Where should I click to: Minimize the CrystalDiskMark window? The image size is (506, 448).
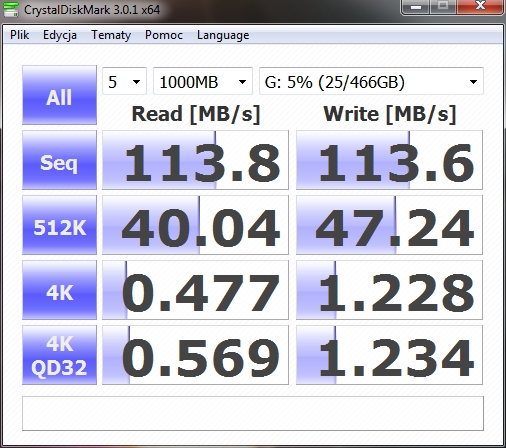[x=416, y=7]
